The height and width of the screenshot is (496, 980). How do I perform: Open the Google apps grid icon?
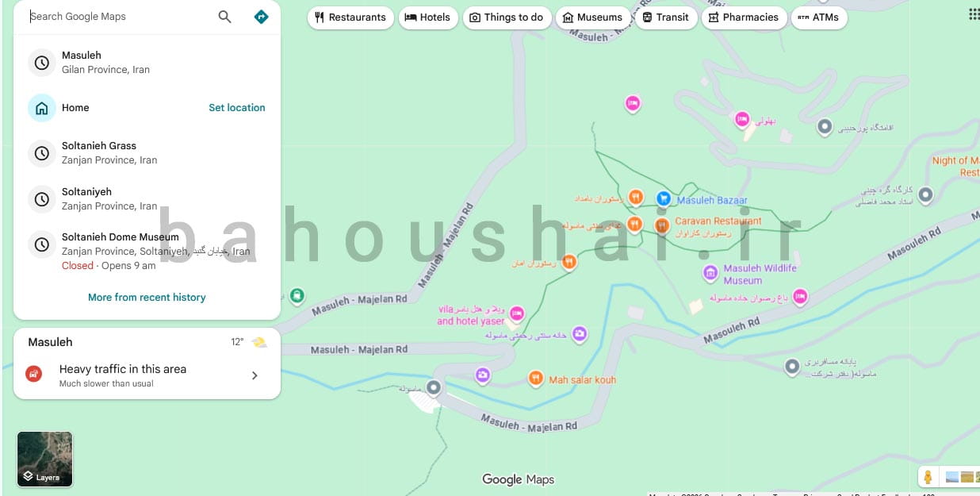point(974,15)
